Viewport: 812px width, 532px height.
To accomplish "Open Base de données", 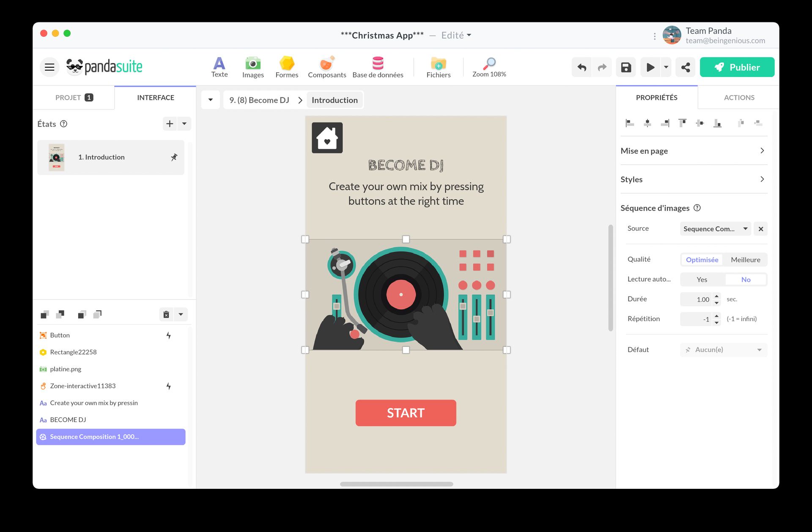I will point(378,67).
